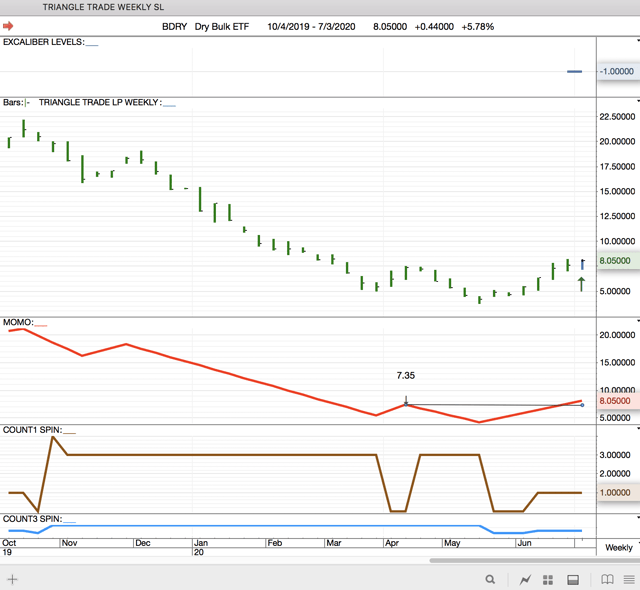The height and width of the screenshot is (590, 640).
Task: Click the +0.44000 change value
Action: click(434, 27)
